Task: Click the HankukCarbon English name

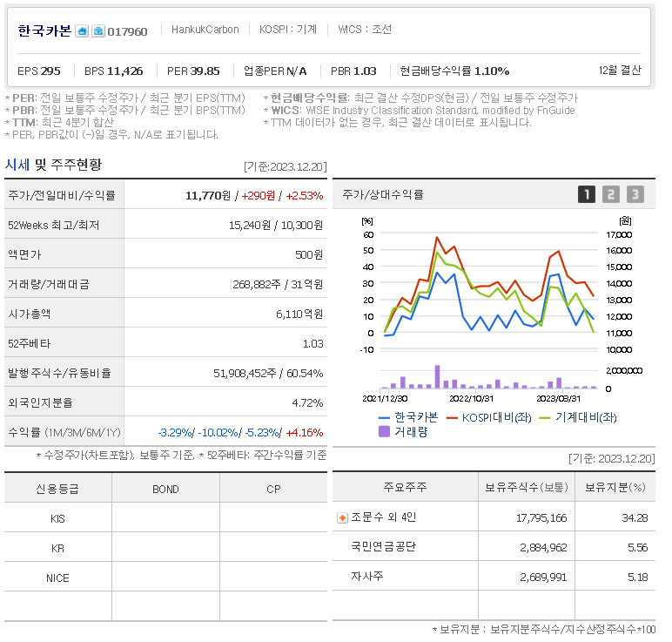Action: 205,30
